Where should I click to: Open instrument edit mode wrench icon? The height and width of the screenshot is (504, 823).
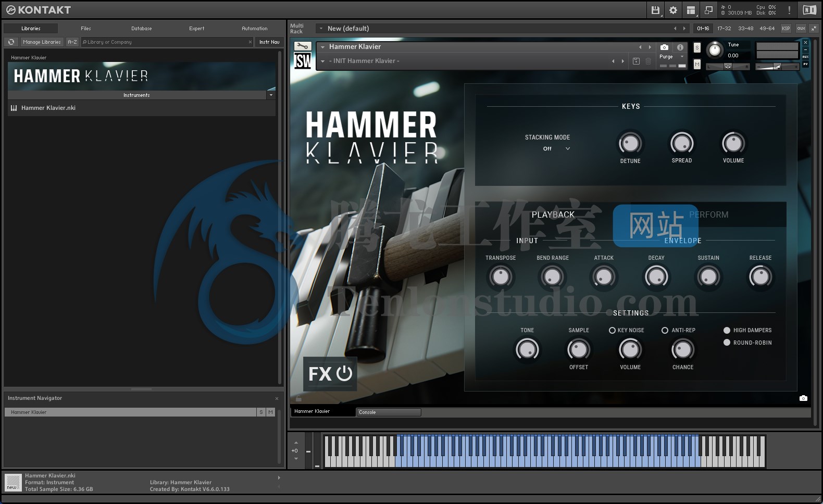click(x=302, y=46)
